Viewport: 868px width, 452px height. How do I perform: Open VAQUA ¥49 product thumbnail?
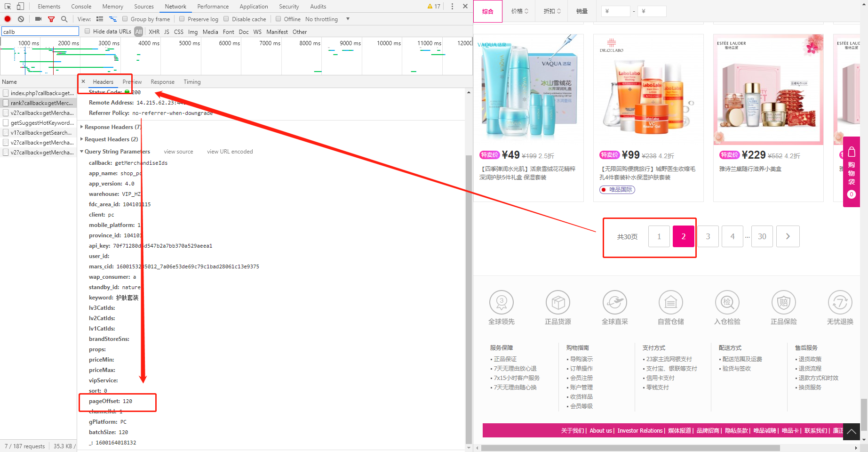click(x=529, y=89)
